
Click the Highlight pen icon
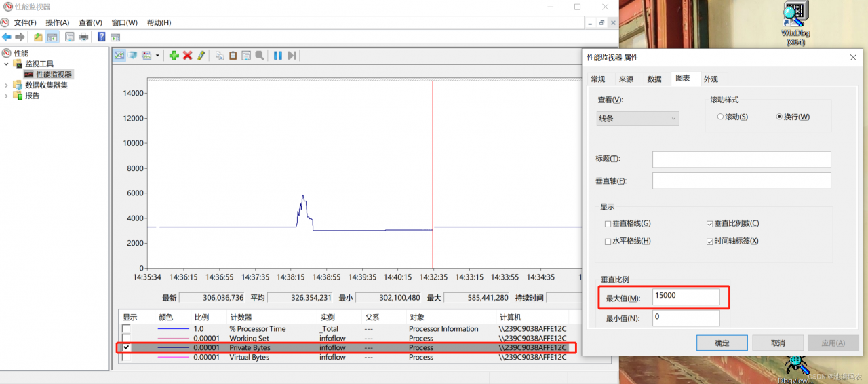click(x=201, y=56)
